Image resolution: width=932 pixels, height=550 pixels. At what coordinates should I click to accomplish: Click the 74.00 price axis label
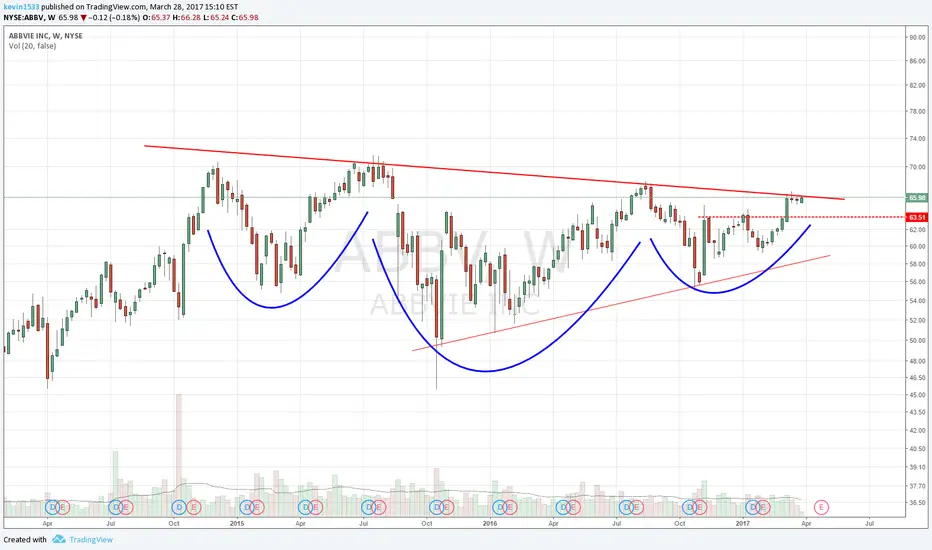point(917,139)
